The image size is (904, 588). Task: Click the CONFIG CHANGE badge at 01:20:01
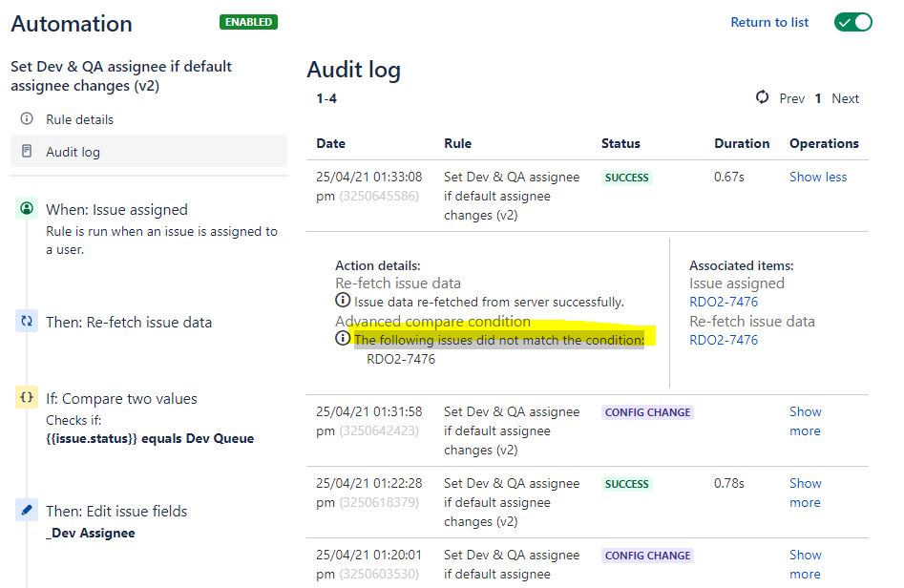pyautogui.click(x=647, y=556)
